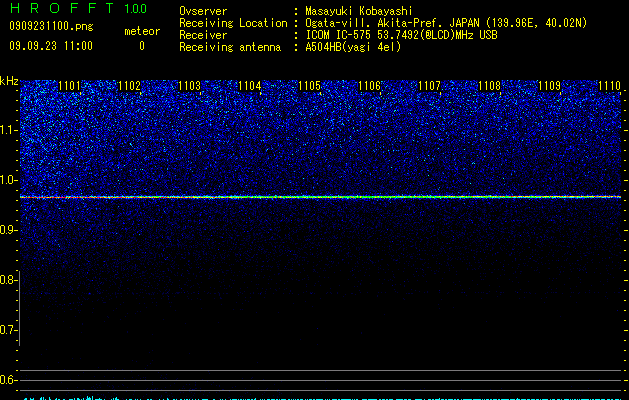Click the 0.6 frequency axis label
This screenshot has width=629, height=400.
point(9,380)
